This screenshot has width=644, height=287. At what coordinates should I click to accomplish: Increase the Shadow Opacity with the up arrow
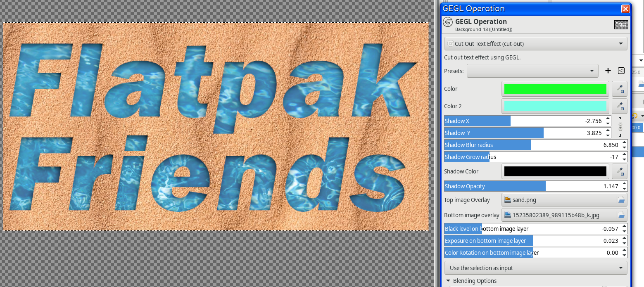click(x=624, y=184)
